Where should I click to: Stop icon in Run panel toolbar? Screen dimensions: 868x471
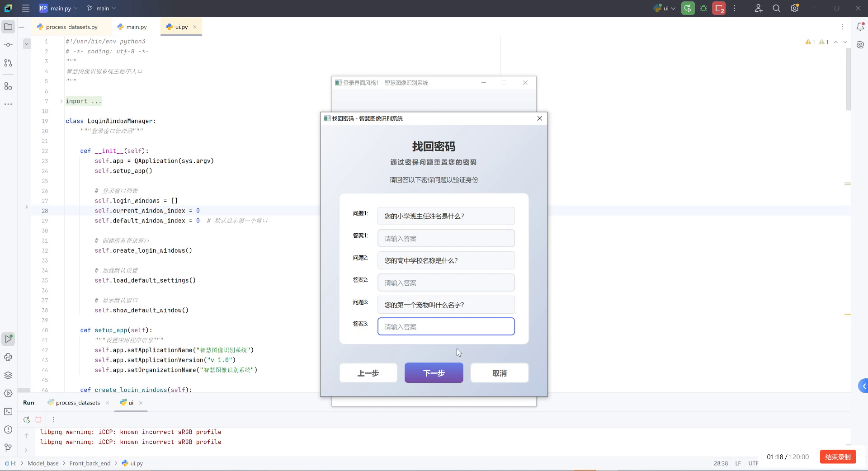38,419
